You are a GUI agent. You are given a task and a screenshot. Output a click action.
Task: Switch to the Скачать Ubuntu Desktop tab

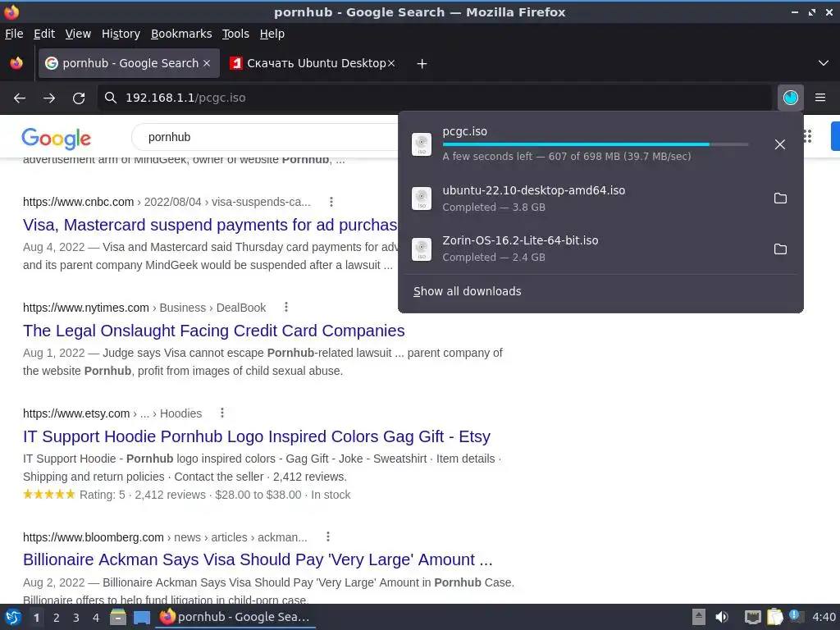click(312, 63)
